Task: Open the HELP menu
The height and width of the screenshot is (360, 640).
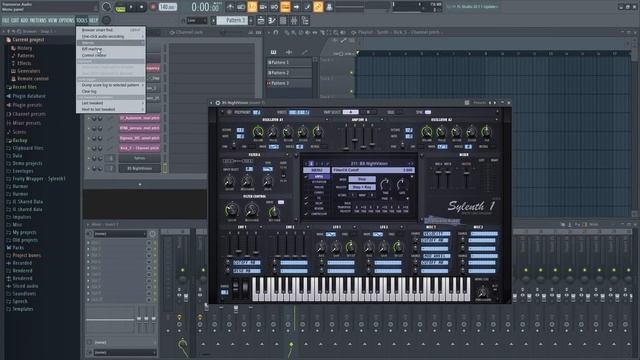Action: [93, 20]
